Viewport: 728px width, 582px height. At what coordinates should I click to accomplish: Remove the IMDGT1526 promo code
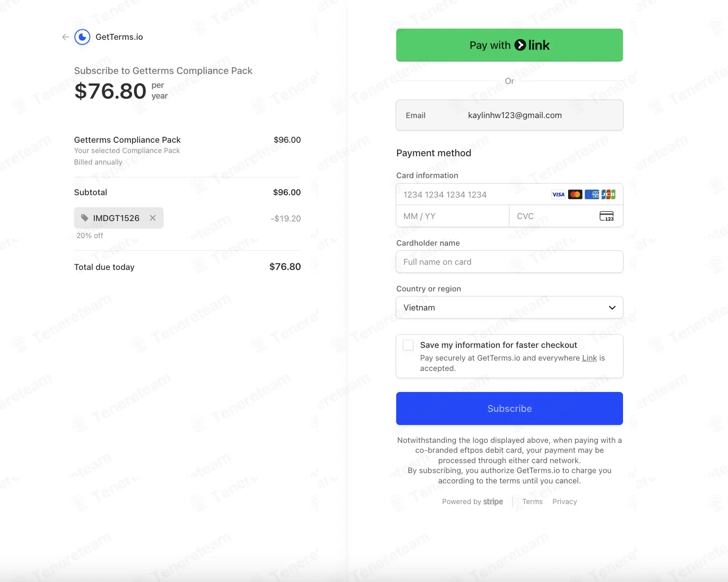pyautogui.click(x=153, y=218)
